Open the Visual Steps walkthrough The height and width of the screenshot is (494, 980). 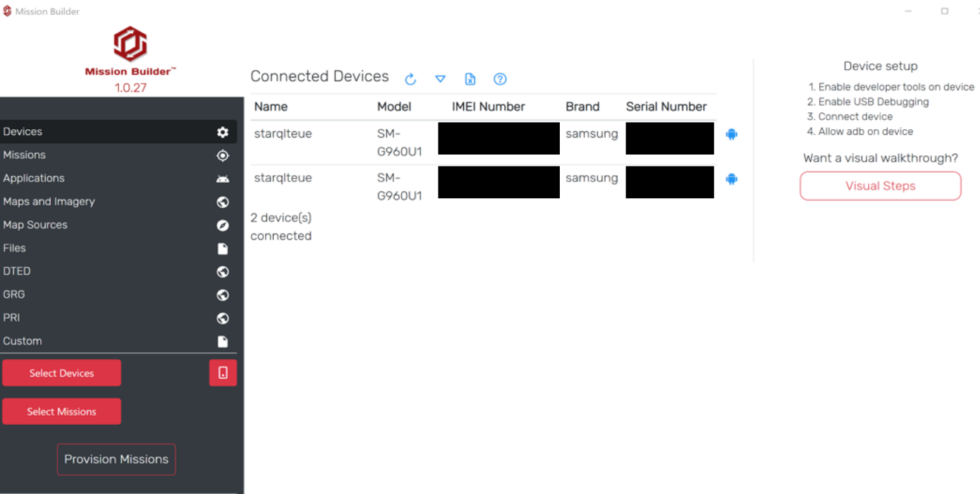coord(880,186)
